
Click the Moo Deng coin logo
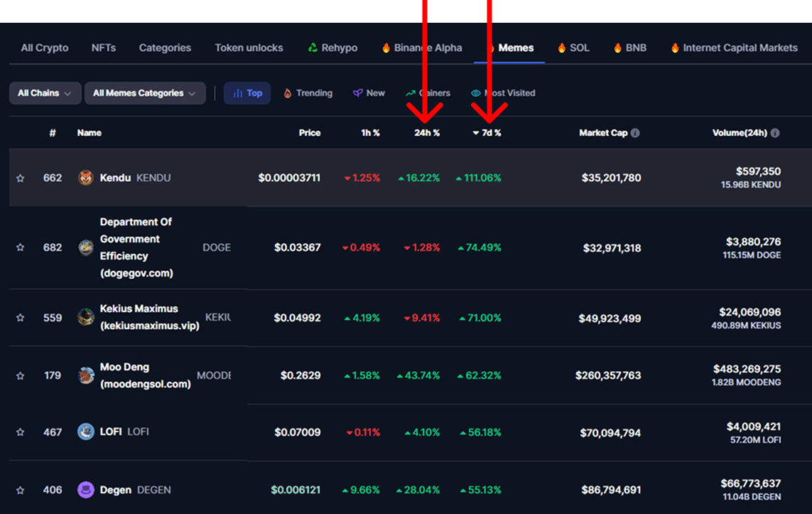pyautogui.click(x=85, y=375)
